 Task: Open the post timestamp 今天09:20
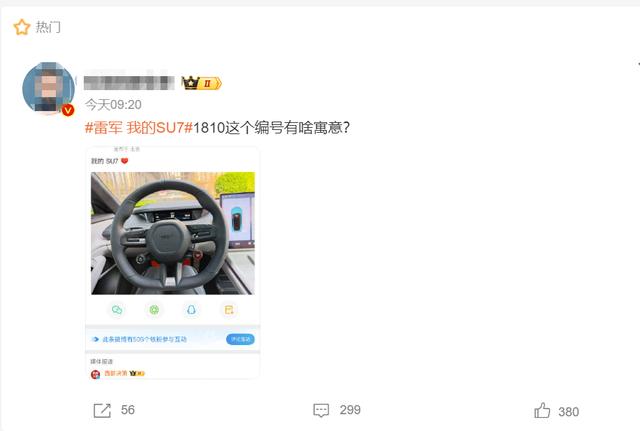pos(113,105)
